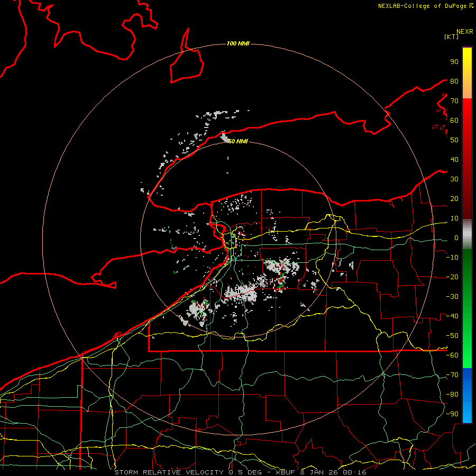Screen dimensions: 476x476
Task: Click the -90 value on the velocity scale
Action: click(x=452, y=414)
